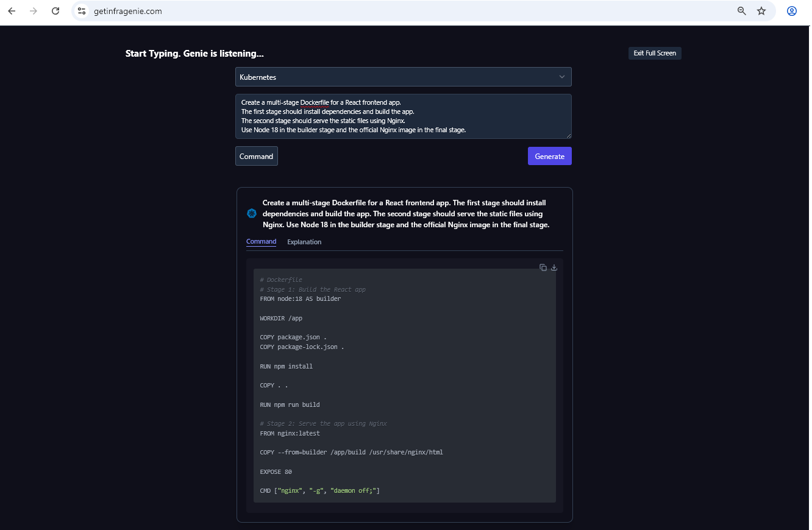
Task: Click the 'Stage 2: Serve the app' comment
Action: coord(323,423)
